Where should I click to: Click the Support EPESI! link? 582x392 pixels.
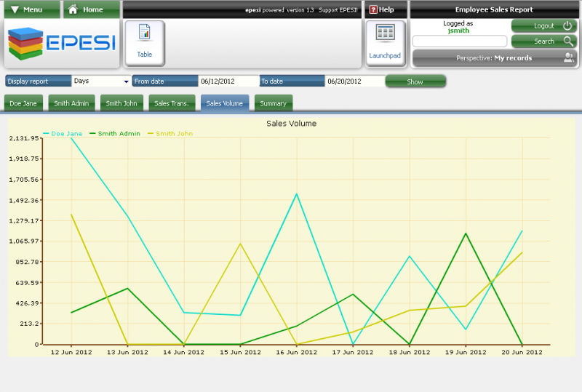coord(338,10)
